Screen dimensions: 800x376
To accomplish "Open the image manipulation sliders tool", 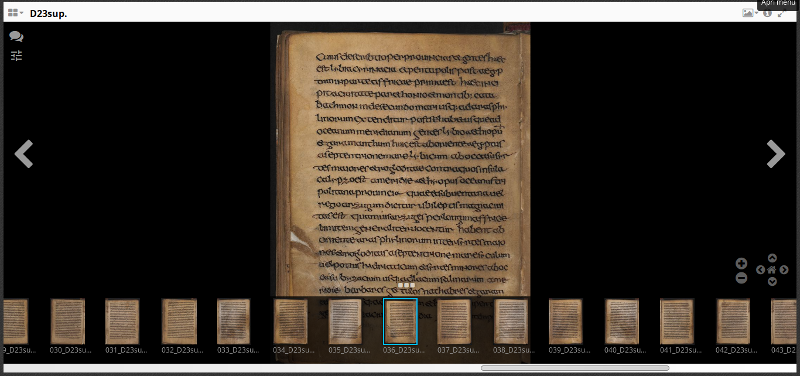I will pos(16,56).
